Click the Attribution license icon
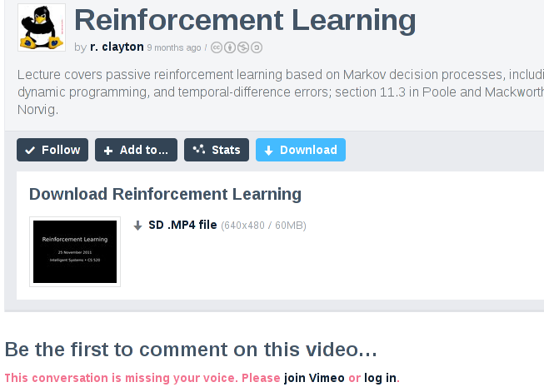This screenshot has height=392, width=544. [x=230, y=48]
